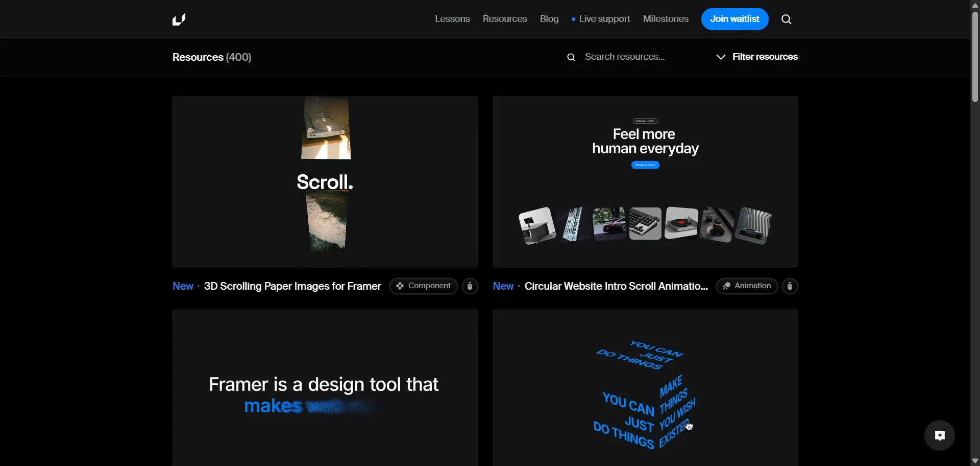
Task: Go to the Blog page
Action: click(x=549, y=19)
